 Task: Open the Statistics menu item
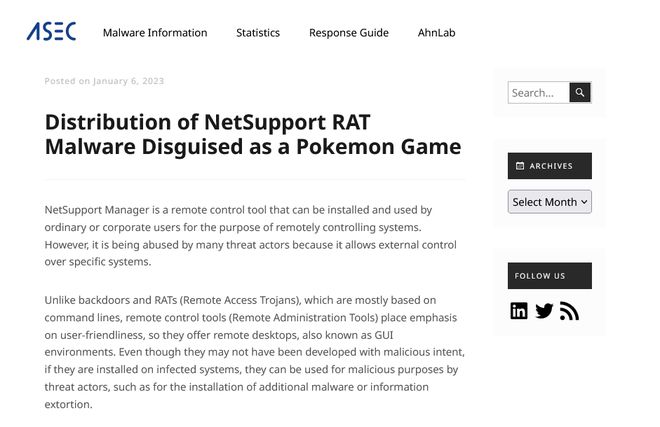pos(258,33)
